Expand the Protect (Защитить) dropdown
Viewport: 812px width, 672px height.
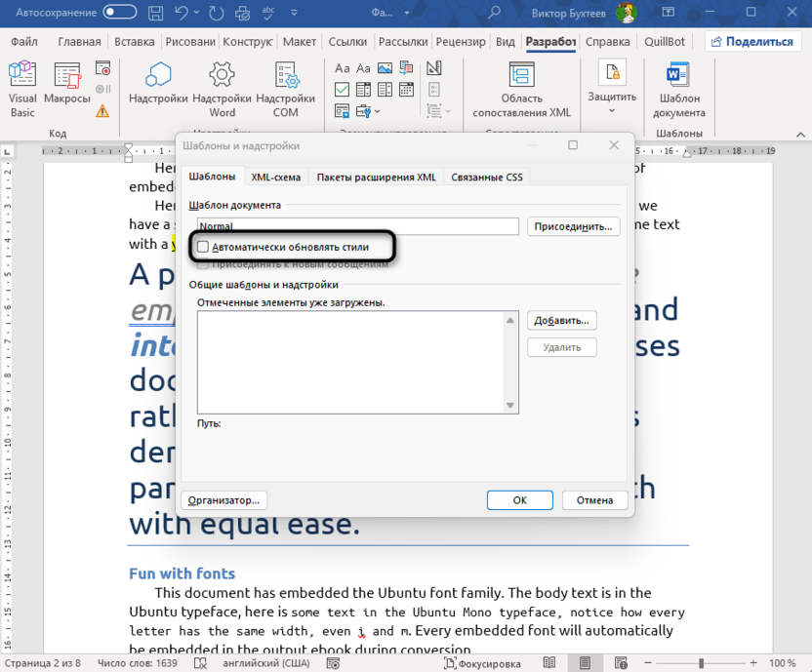pos(612,109)
